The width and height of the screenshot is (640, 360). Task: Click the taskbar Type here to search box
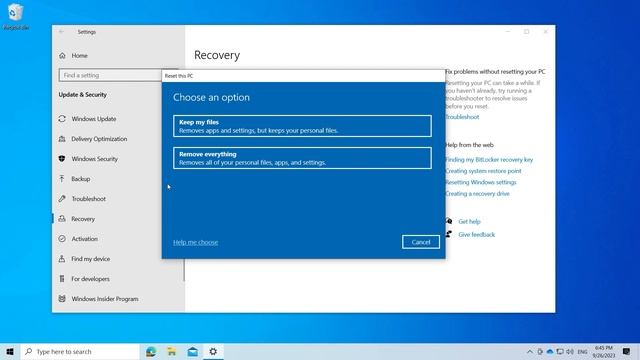(80, 351)
